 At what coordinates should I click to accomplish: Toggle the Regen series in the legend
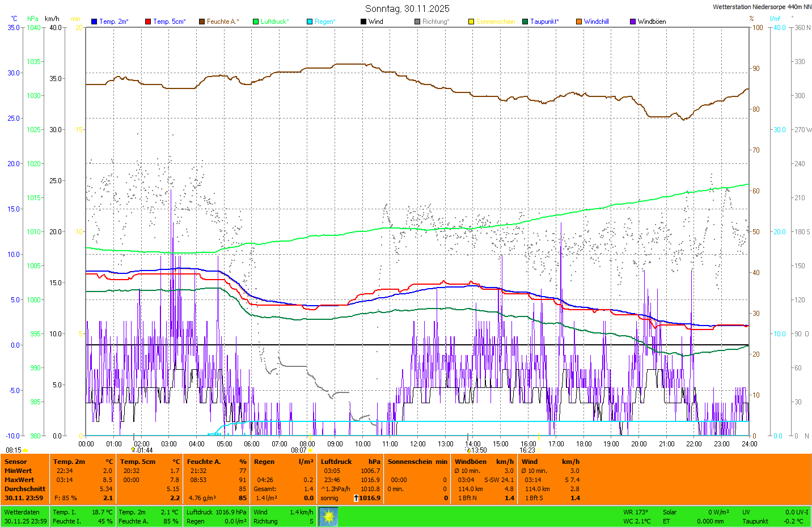[x=324, y=22]
